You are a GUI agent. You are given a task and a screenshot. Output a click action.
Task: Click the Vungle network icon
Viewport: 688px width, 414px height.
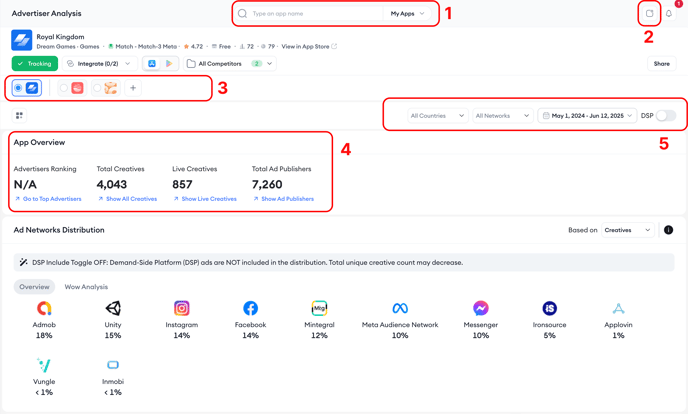tap(44, 365)
